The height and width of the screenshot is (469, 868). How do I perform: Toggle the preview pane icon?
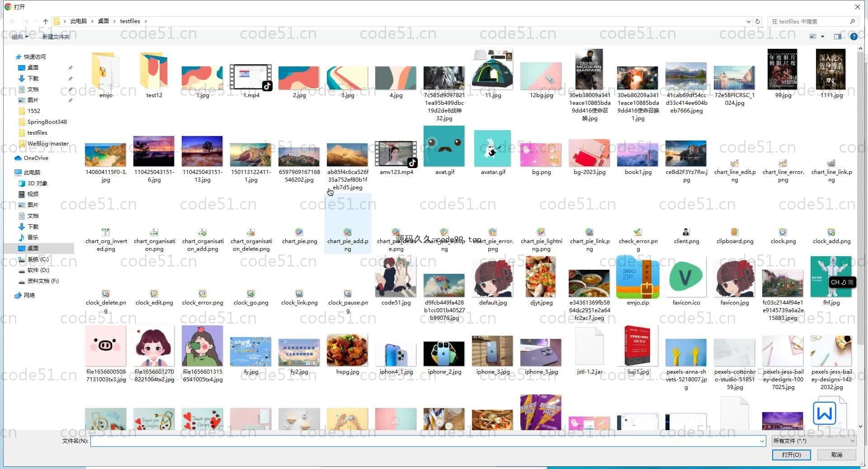(x=838, y=37)
